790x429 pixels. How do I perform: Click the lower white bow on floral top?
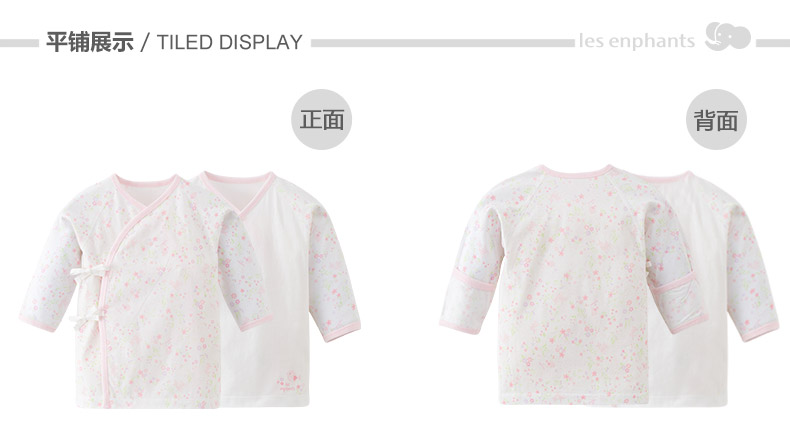[88, 317]
